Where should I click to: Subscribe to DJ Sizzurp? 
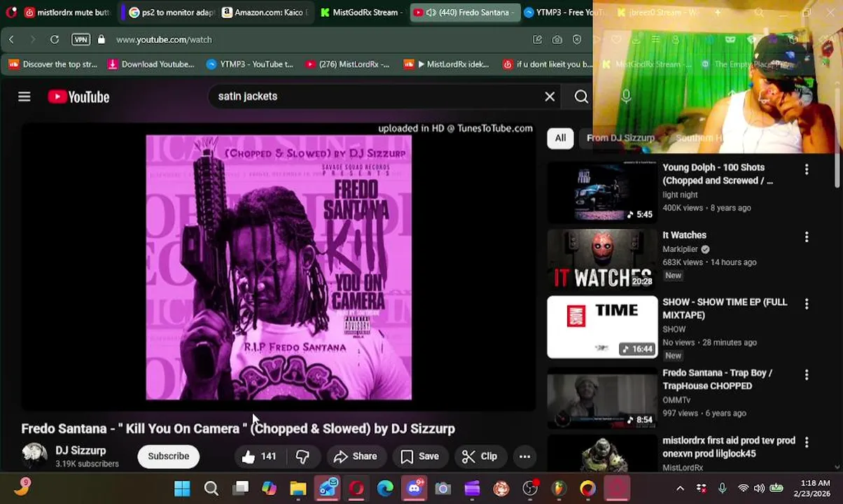pyautogui.click(x=168, y=456)
